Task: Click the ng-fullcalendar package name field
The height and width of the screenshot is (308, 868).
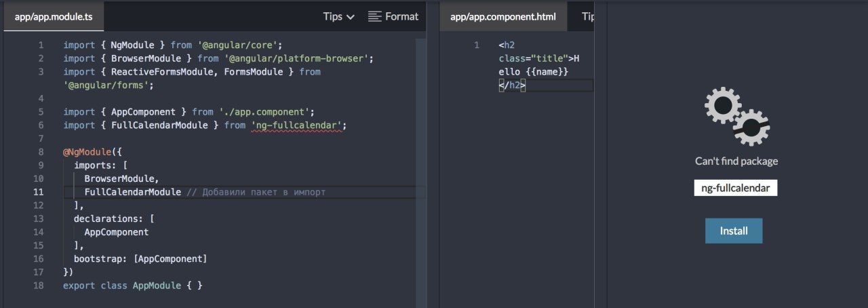Action: (736, 188)
